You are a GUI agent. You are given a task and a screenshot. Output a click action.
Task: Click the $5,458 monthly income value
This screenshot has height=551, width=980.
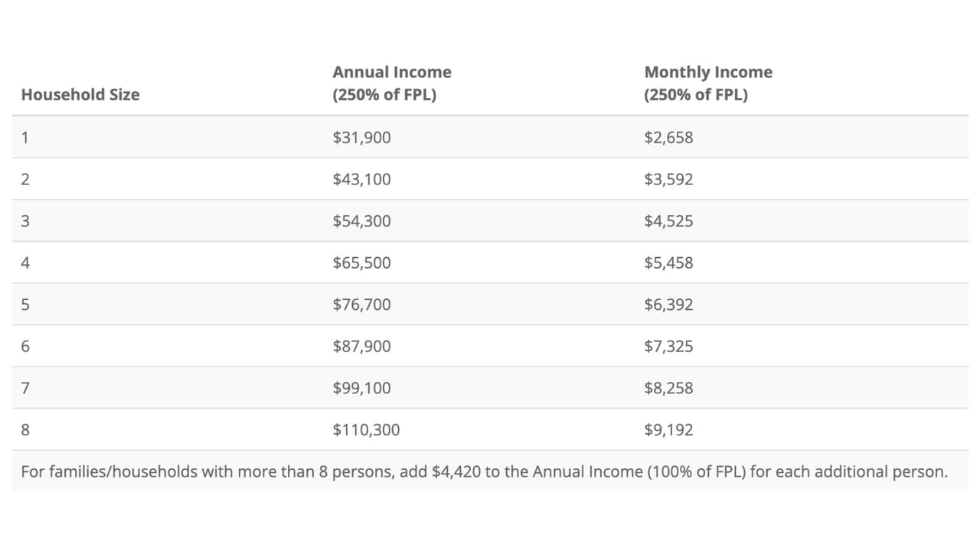point(668,263)
